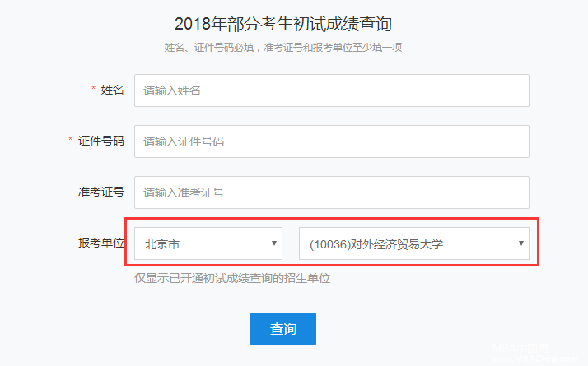Open the 北京市 province dropdown
Image resolution: width=588 pixels, height=366 pixels.
208,243
